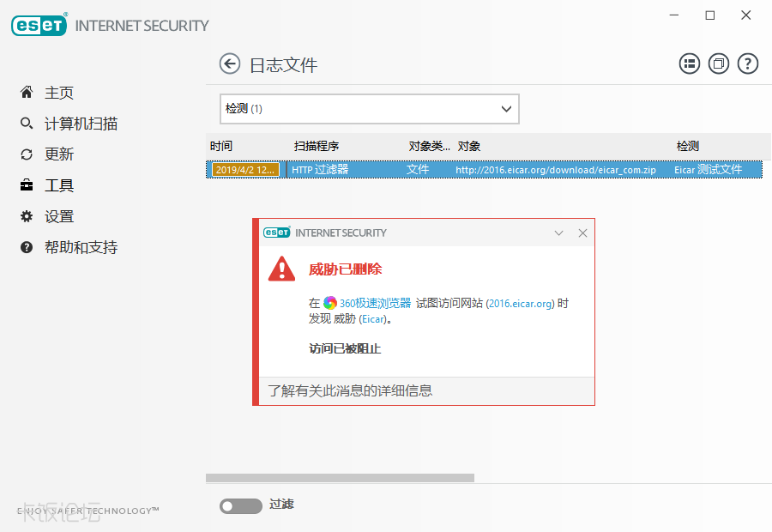Close the threat notification popup
The image size is (772, 532).
point(582,233)
